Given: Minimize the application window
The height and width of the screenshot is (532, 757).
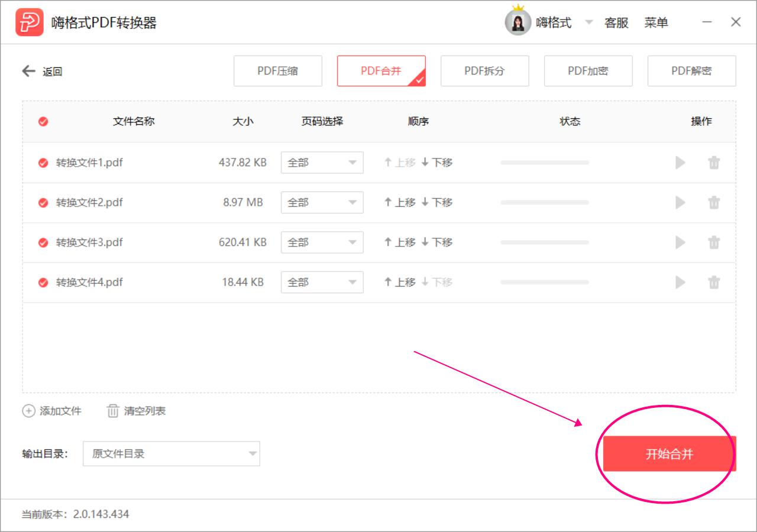Looking at the screenshot, I should [707, 22].
